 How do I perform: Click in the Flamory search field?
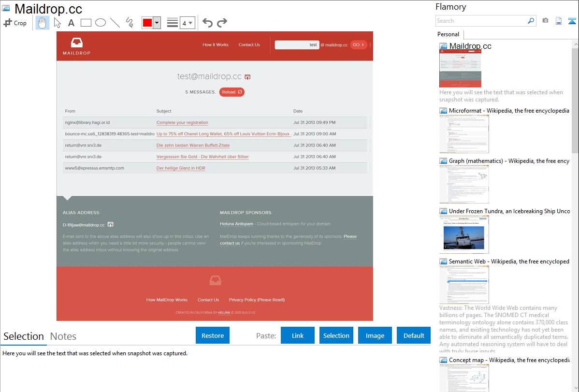481,21
